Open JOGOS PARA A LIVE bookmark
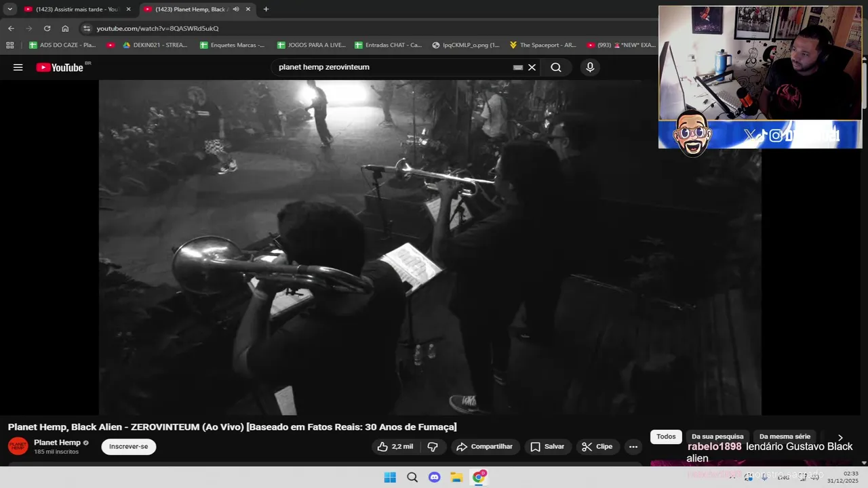Image resolution: width=868 pixels, height=488 pixels. point(312,45)
